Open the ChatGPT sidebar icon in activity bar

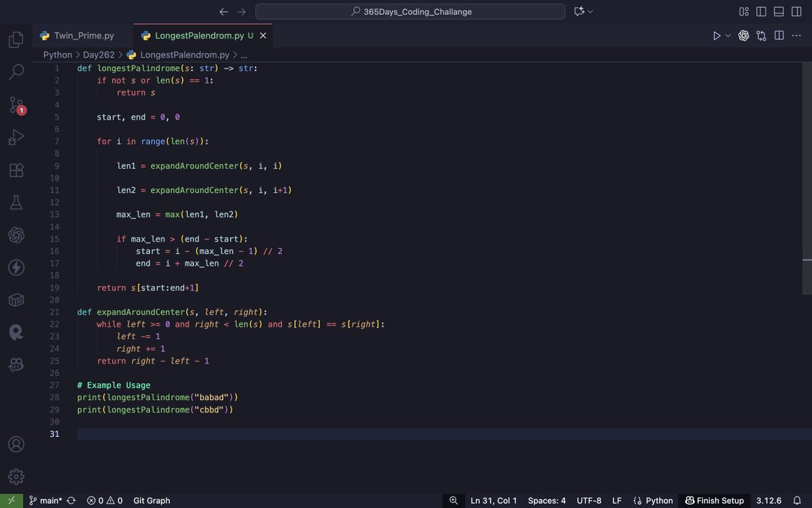coord(16,235)
